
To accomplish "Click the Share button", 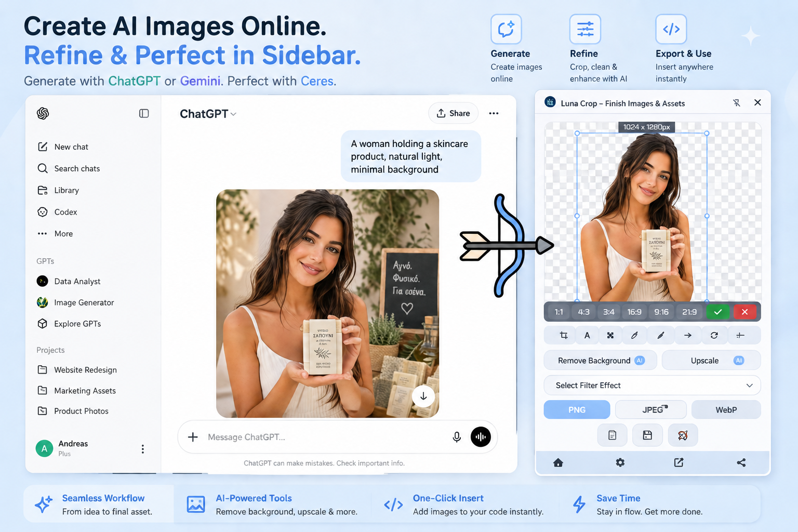I will click(453, 113).
